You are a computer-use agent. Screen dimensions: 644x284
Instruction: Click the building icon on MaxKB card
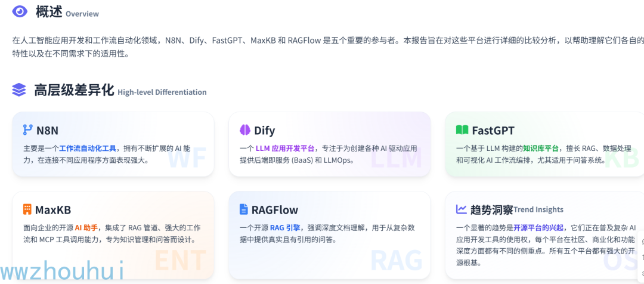coord(27,209)
